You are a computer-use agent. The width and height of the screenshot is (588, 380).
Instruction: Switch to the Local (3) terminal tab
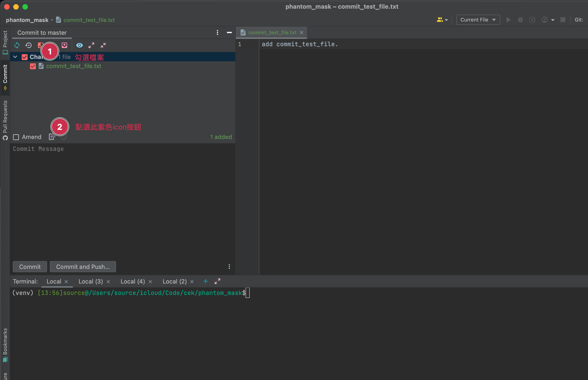[x=90, y=281]
